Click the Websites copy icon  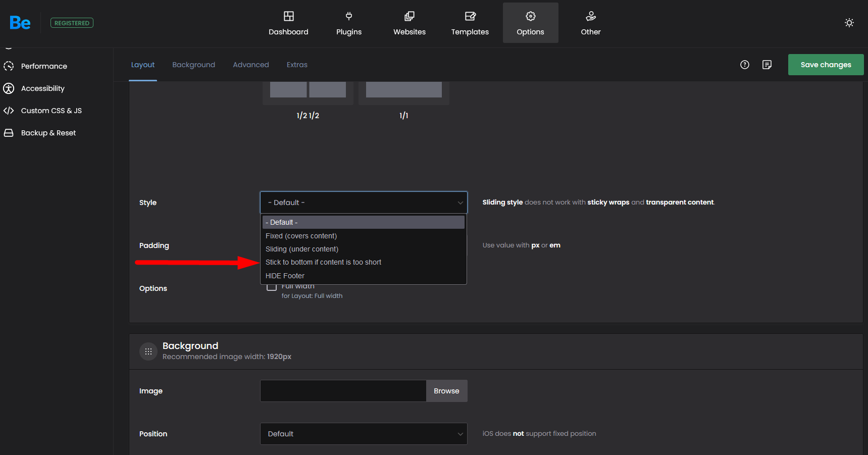[x=410, y=16]
